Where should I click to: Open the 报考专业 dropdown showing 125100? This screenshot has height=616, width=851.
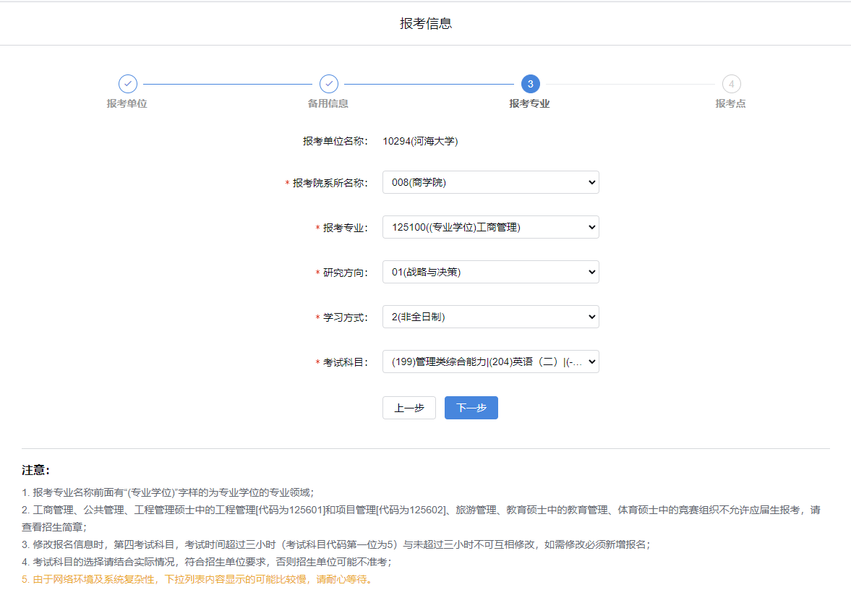(x=490, y=227)
